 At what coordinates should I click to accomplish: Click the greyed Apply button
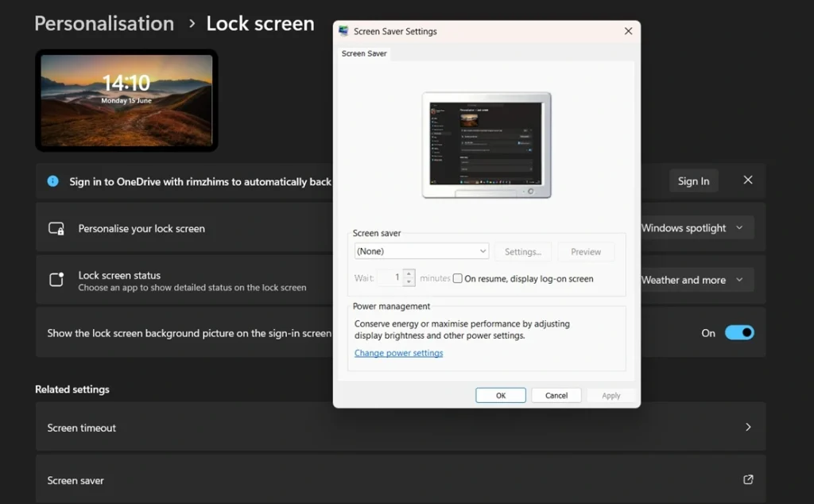(611, 396)
